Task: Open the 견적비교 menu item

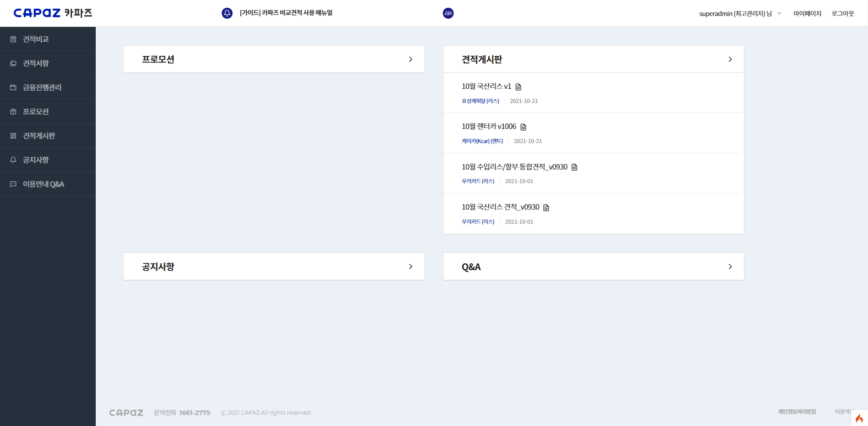Action: [48, 39]
